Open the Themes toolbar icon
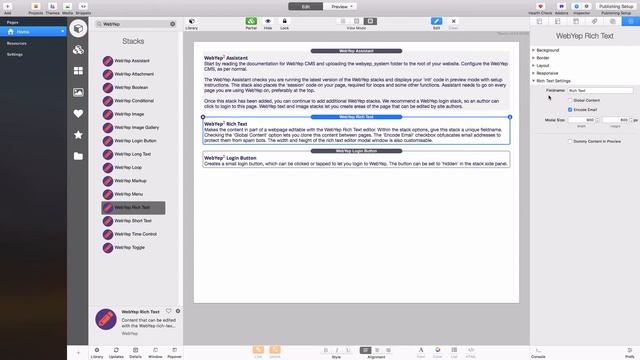This screenshot has width=640, height=360. click(52, 6)
